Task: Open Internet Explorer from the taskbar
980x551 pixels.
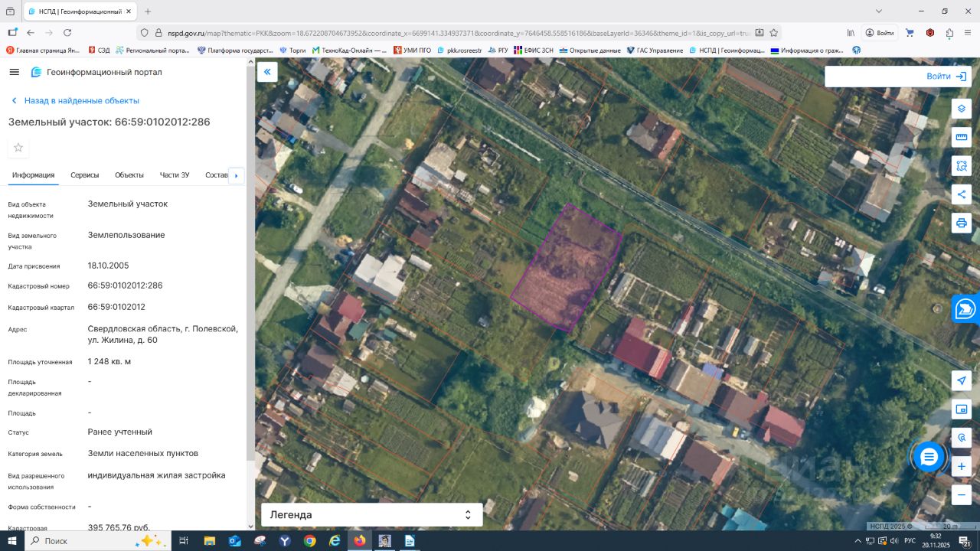Action: [335, 541]
